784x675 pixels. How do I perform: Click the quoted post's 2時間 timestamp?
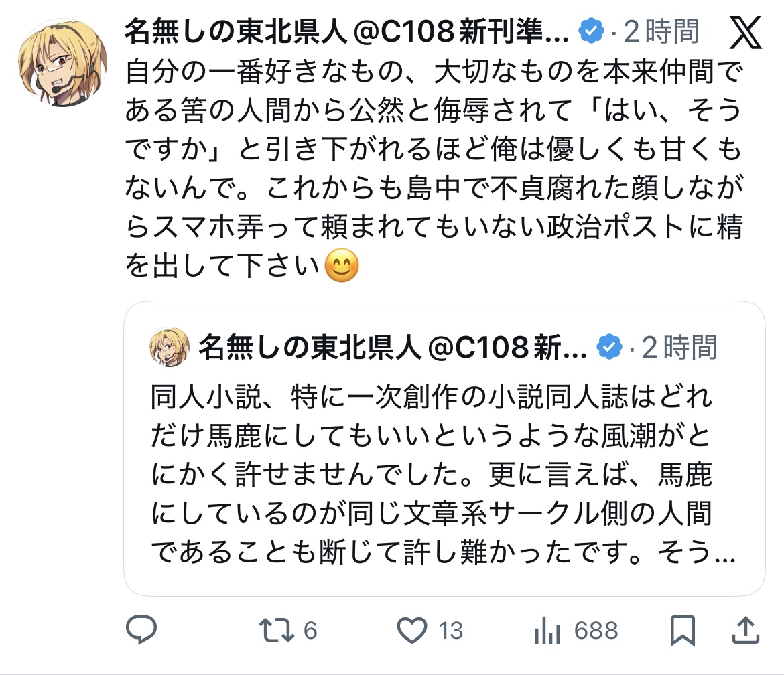coord(679,347)
